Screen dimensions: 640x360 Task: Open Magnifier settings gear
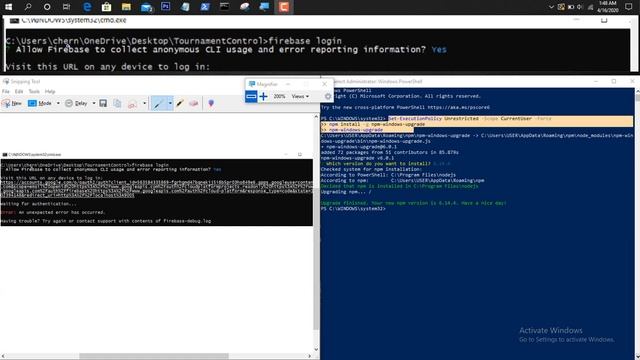pyautogui.click(x=328, y=96)
